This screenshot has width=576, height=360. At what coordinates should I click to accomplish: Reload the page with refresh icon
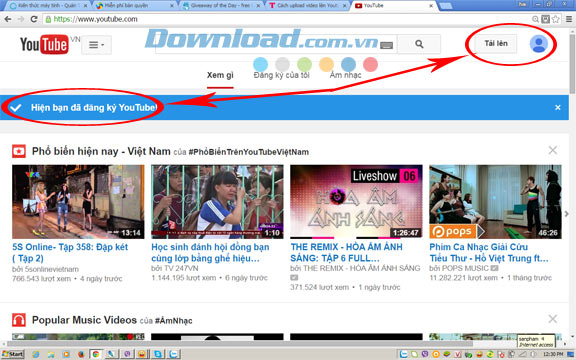(34, 19)
